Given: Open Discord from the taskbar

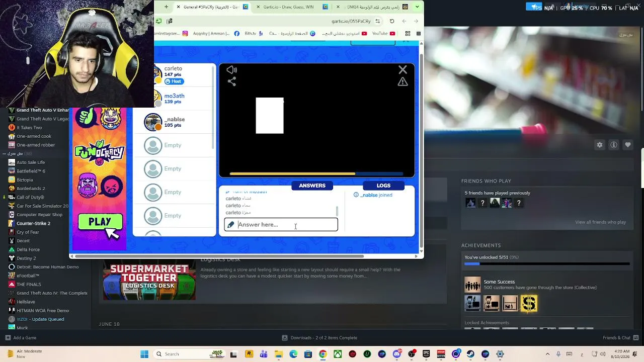Looking at the screenshot, I should [397, 354].
